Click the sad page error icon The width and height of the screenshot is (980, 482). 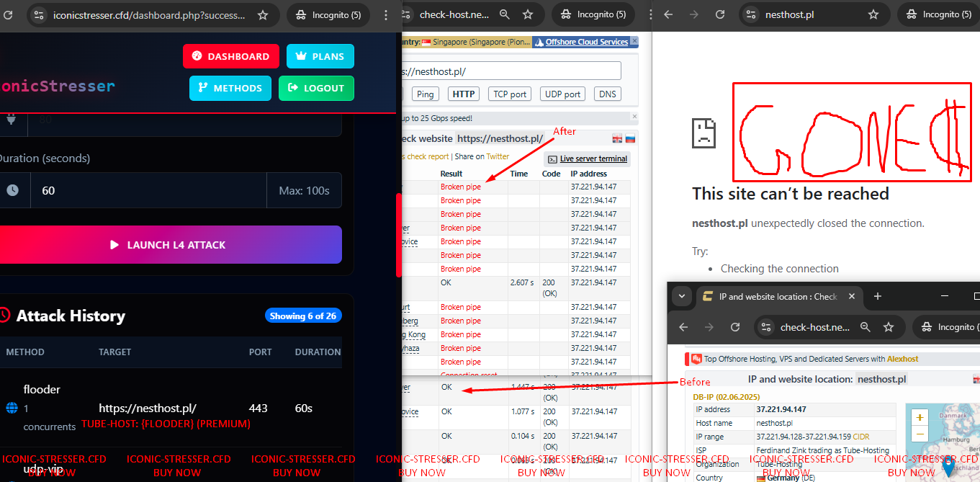tap(703, 133)
